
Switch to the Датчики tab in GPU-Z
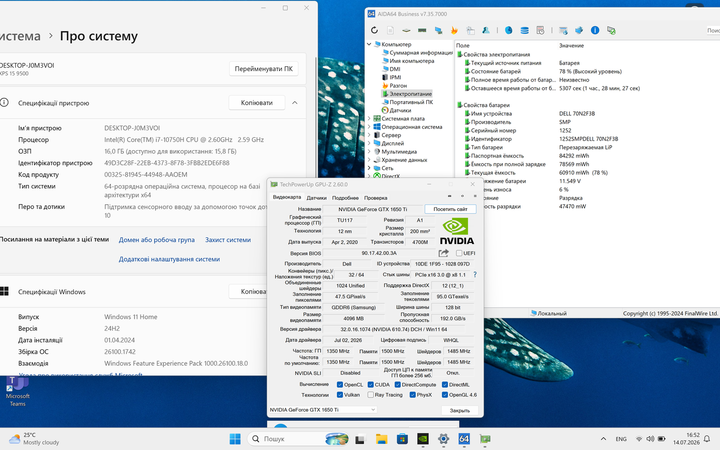[x=316, y=198]
